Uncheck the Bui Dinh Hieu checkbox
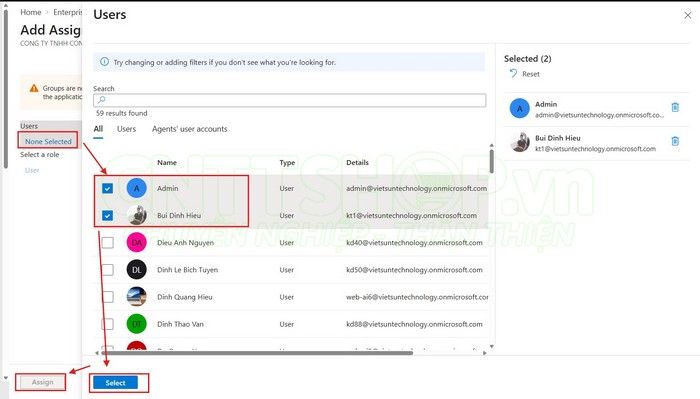The height and width of the screenshot is (399, 700). [107, 216]
